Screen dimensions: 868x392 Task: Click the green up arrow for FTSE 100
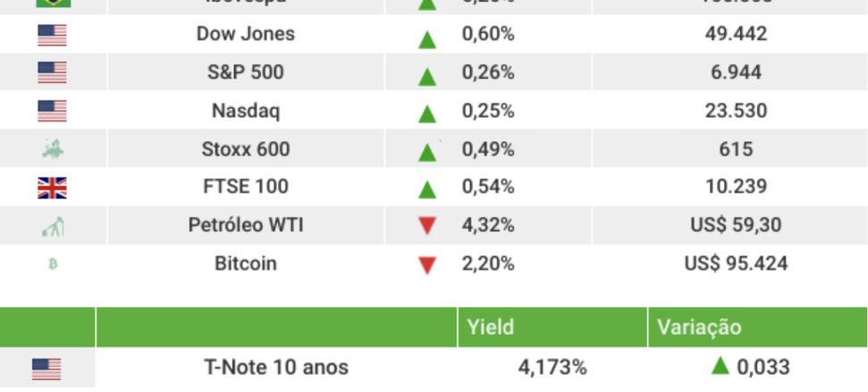[427, 189]
